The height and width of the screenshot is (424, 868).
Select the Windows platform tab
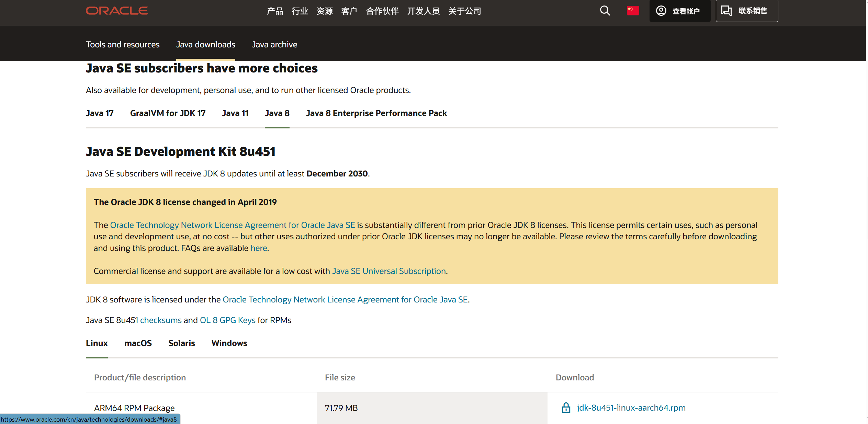229,343
